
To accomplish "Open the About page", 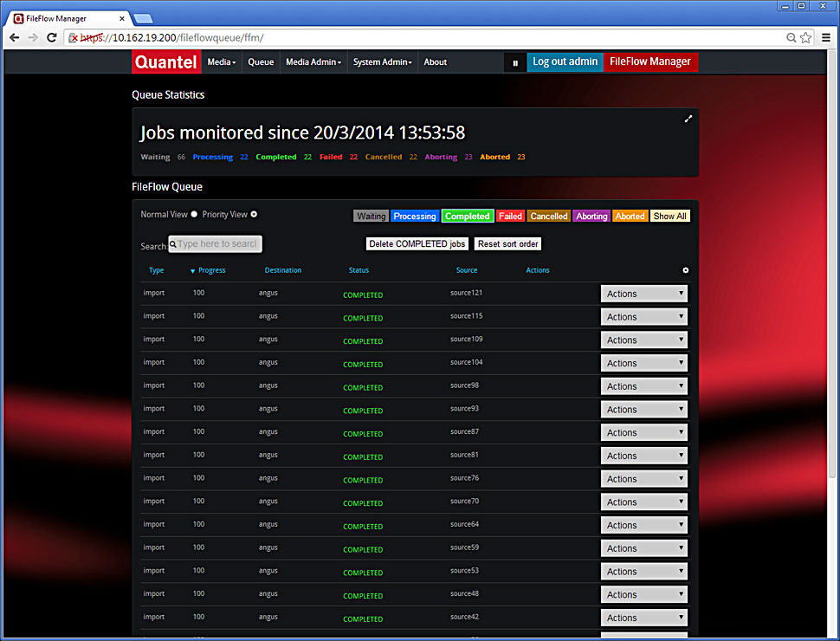I will coord(436,62).
